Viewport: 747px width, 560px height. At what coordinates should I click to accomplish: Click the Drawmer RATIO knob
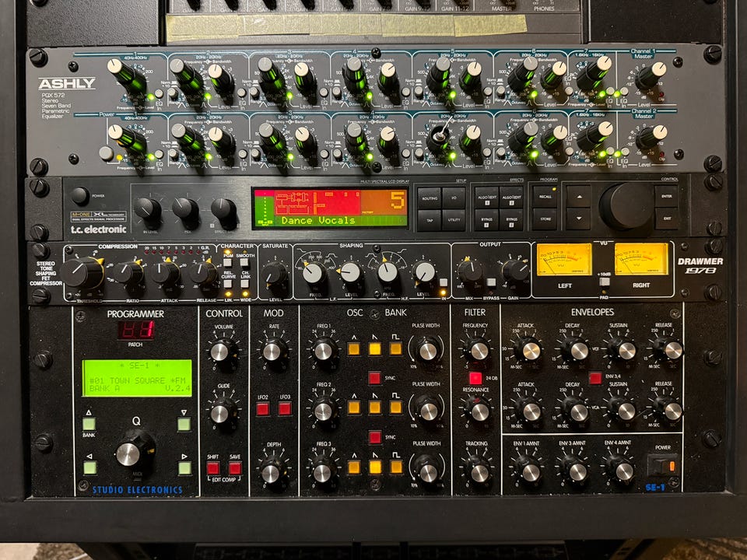128,273
